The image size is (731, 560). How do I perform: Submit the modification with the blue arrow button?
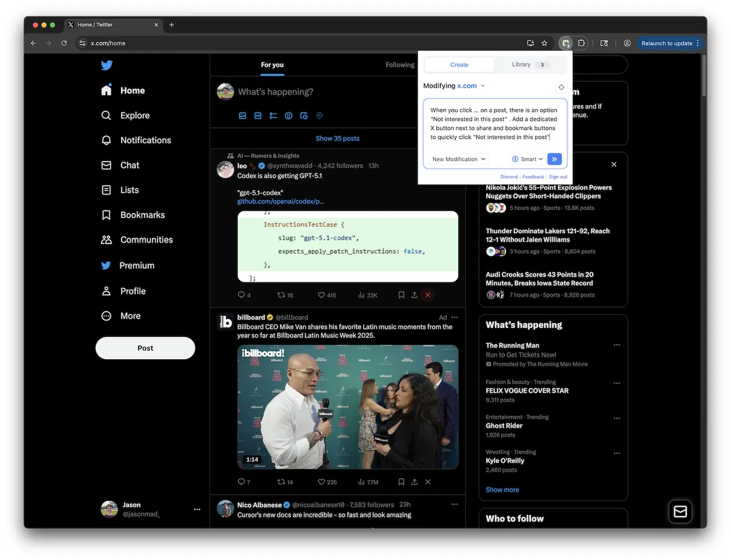pos(555,159)
